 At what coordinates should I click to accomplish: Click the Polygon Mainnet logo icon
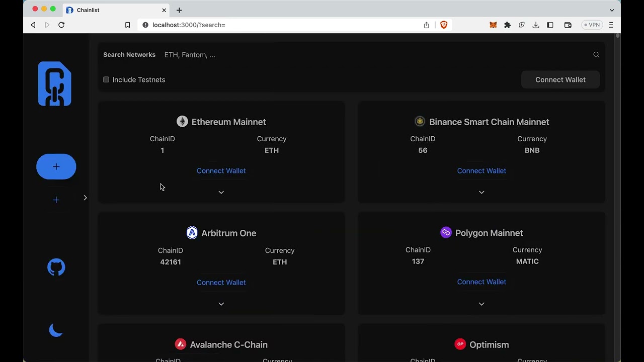pyautogui.click(x=446, y=232)
